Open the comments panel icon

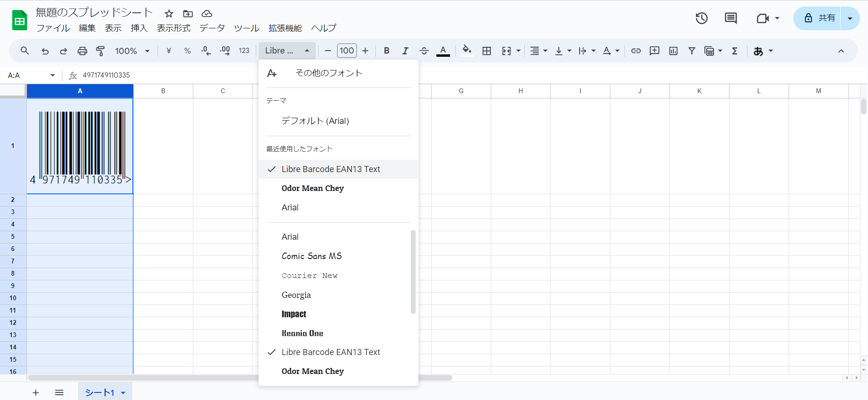(731, 18)
